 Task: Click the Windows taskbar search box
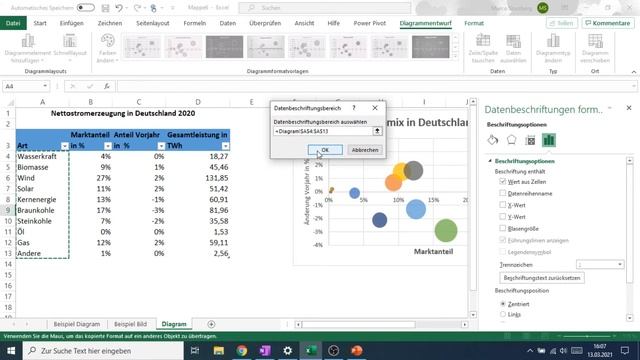coord(103,351)
